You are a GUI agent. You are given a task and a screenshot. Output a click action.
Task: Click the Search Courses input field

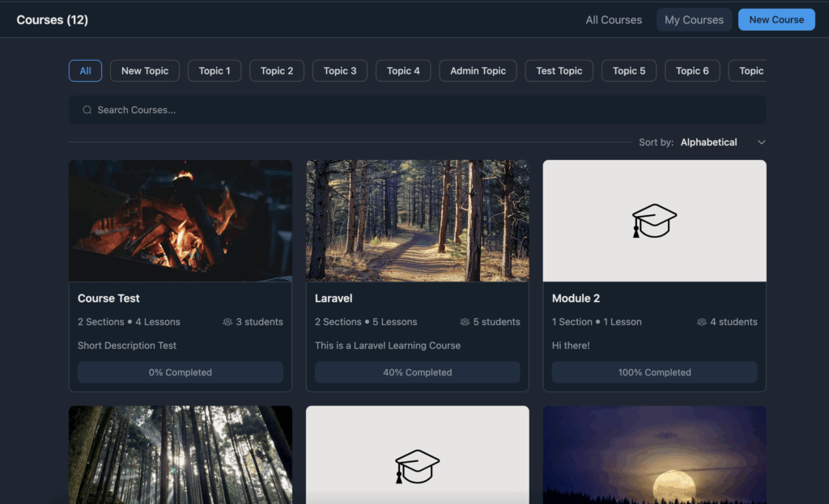coord(324,109)
